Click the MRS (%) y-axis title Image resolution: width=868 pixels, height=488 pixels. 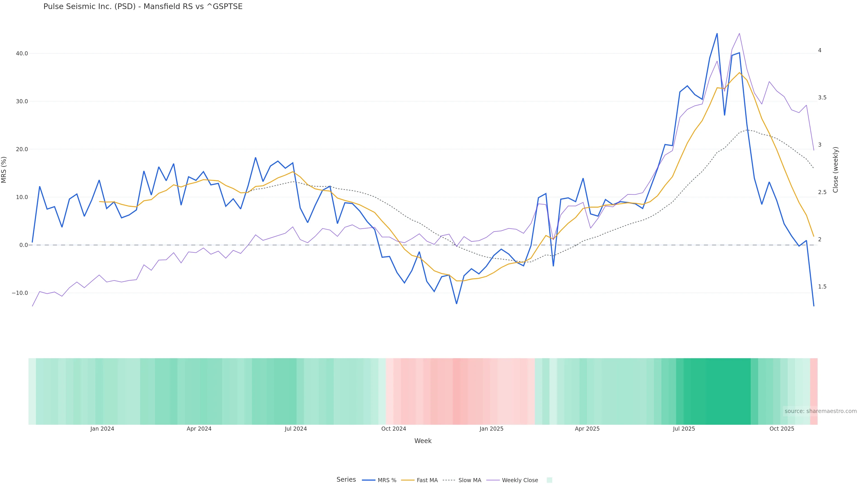pyautogui.click(x=4, y=170)
